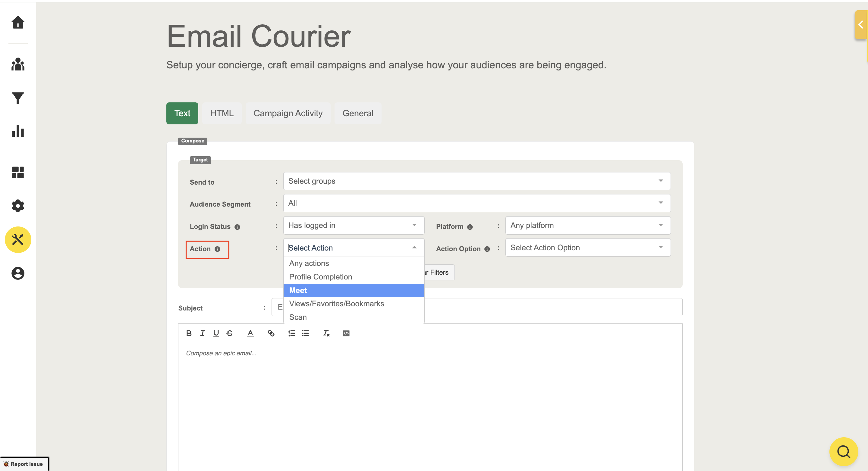This screenshot has height=471, width=868.
Task: Click the yellow search button
Action: 843,451
